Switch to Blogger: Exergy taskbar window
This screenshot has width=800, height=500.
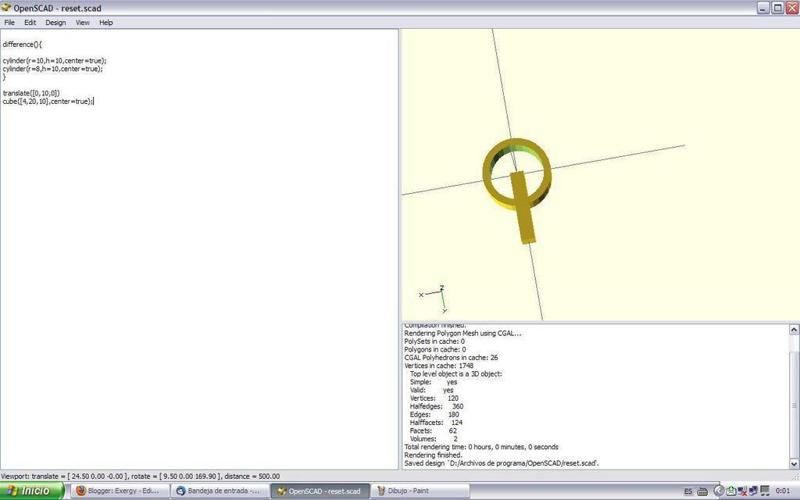pyautogui.click(x=119, y=491)
